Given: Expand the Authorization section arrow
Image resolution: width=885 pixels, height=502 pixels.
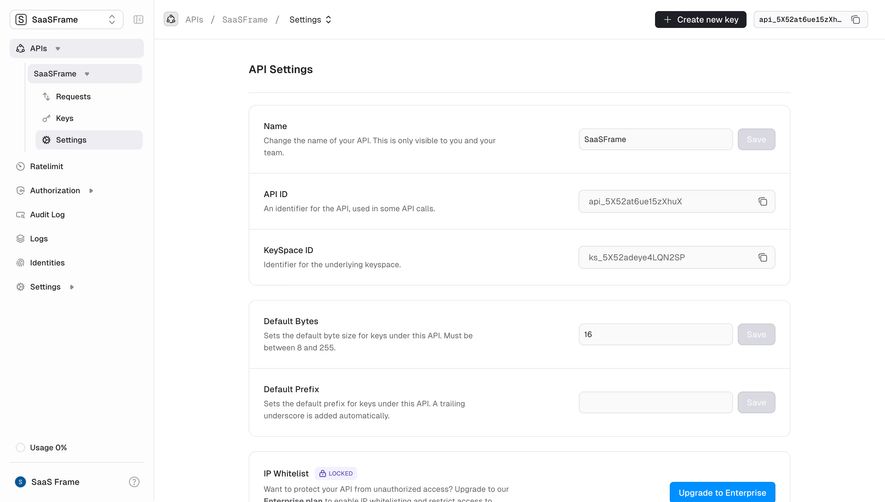Looking at the screenshot, I should pyautogui.click(x=91, y=191).
